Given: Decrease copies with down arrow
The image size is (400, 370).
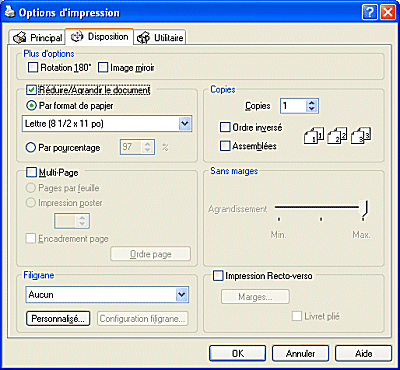Looking at the screenshot, I should tap(312, 110).
